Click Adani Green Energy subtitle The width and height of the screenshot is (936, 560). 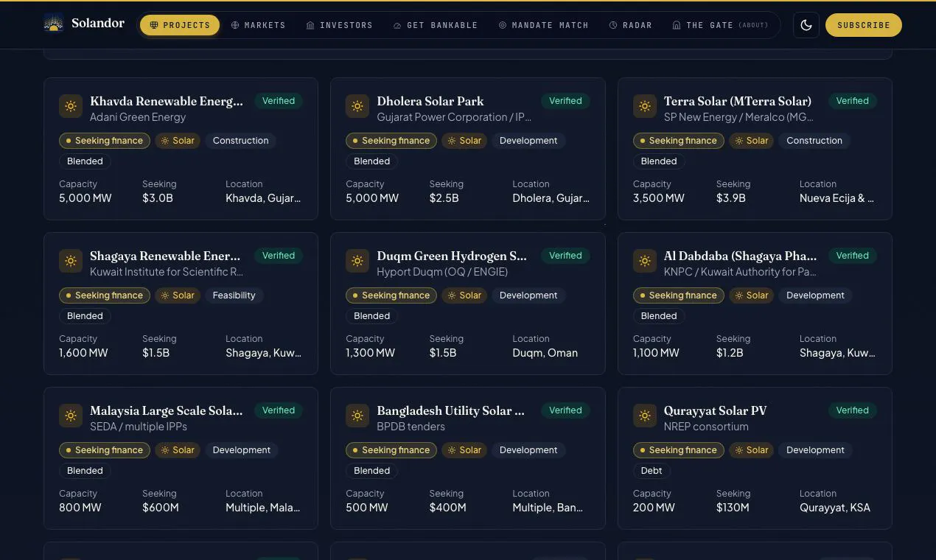tap(138, 117)
